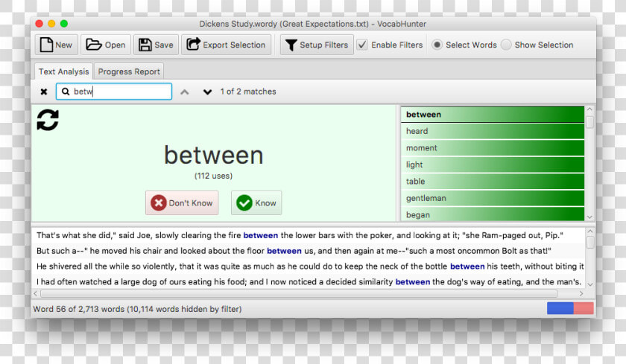Click the sentence starting 'But such a--'

pyautogui.click(x=309, y=251)
